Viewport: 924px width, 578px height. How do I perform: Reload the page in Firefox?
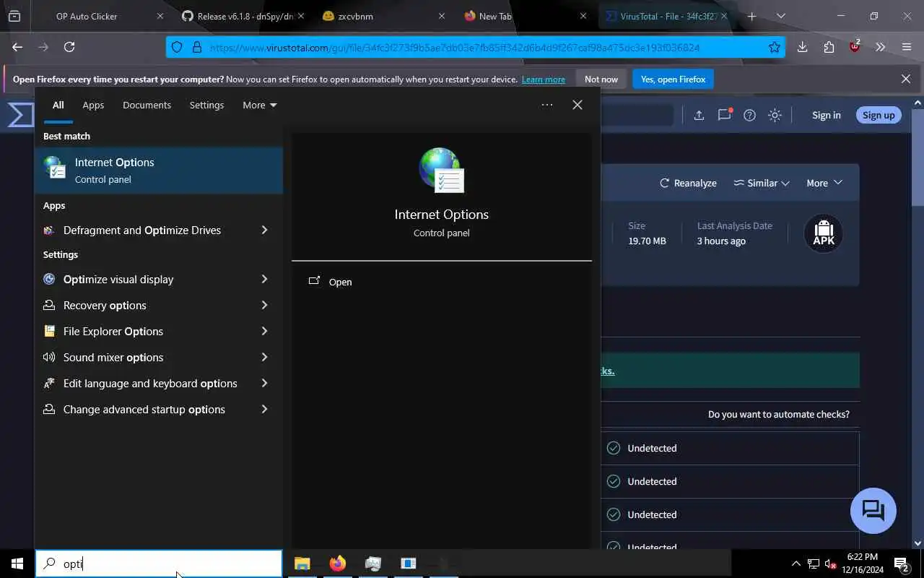(69, 47)
